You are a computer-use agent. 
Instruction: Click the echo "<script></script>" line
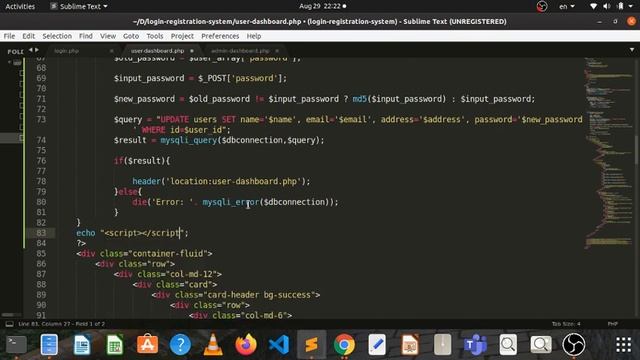point(132,233)
